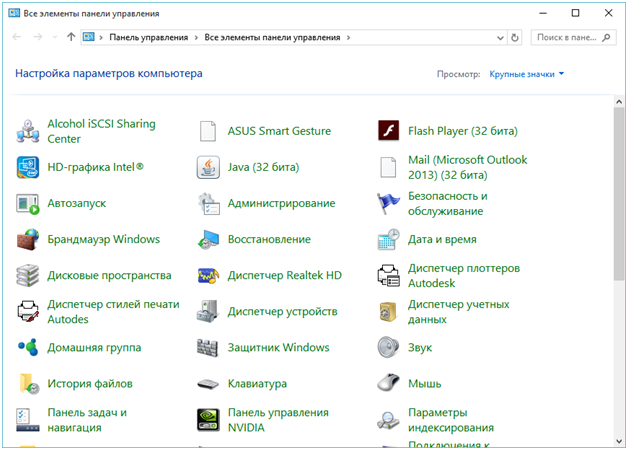Screen dimensions: 628x450
Task: Expand the address bar history dropdown arrow
Action: coord(500,38)
